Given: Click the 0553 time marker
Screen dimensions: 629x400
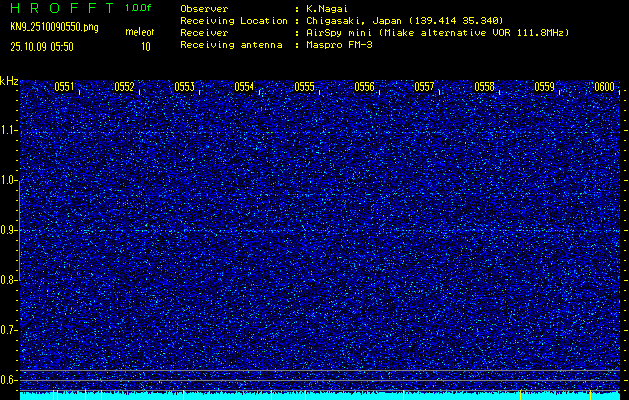Looking at the screenshot, I should [x=184, y=87].
